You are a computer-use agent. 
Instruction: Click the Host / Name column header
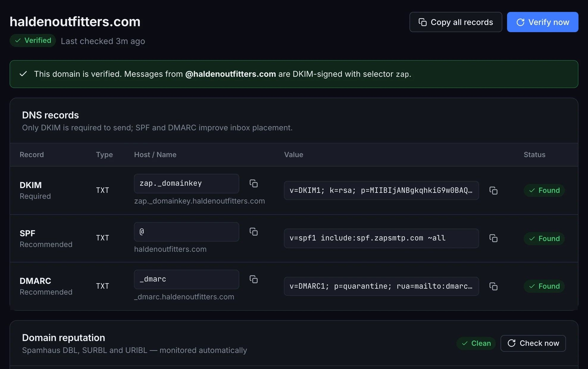155,155
